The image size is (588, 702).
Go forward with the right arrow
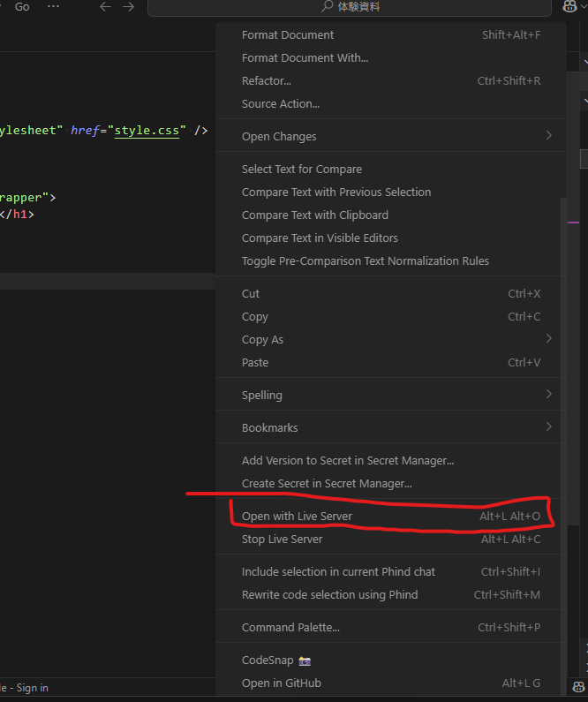pos(128,7)
